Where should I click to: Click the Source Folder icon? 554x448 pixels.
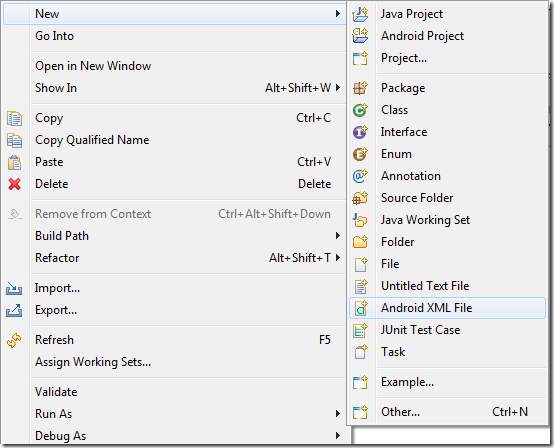[360, 198]
